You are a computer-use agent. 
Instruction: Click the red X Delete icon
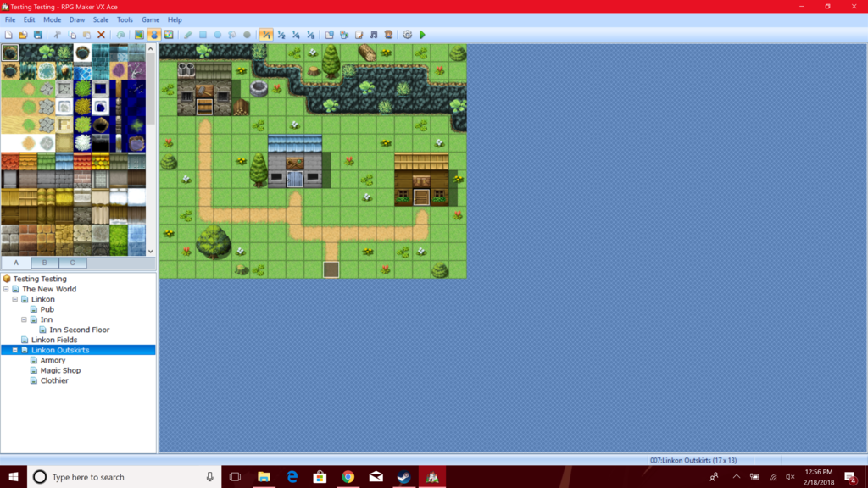(102, 35)
